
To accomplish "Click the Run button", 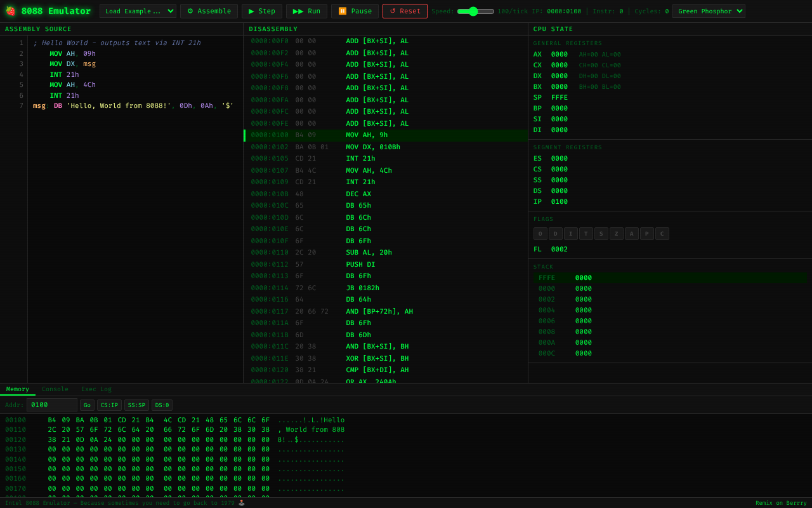I will (306, 11).
